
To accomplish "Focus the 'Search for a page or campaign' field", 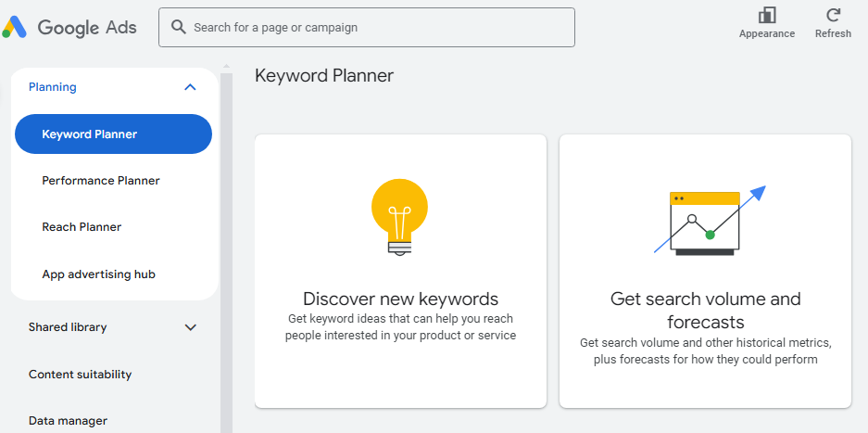I will (367, 27).
